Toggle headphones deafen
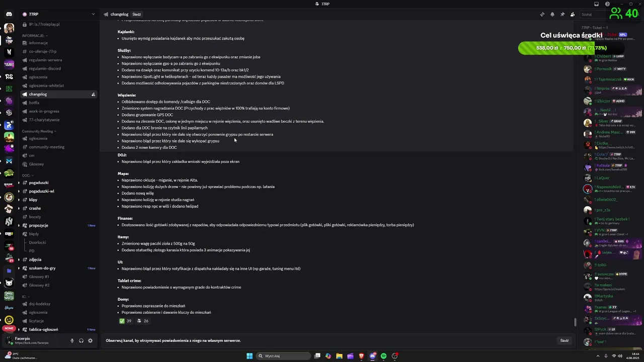The width and height of the screenshot is (644, 362). click(x=81, y=340)
